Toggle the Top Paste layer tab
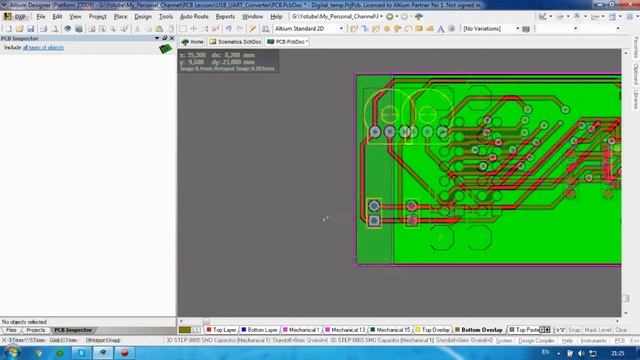 [524, 330]
